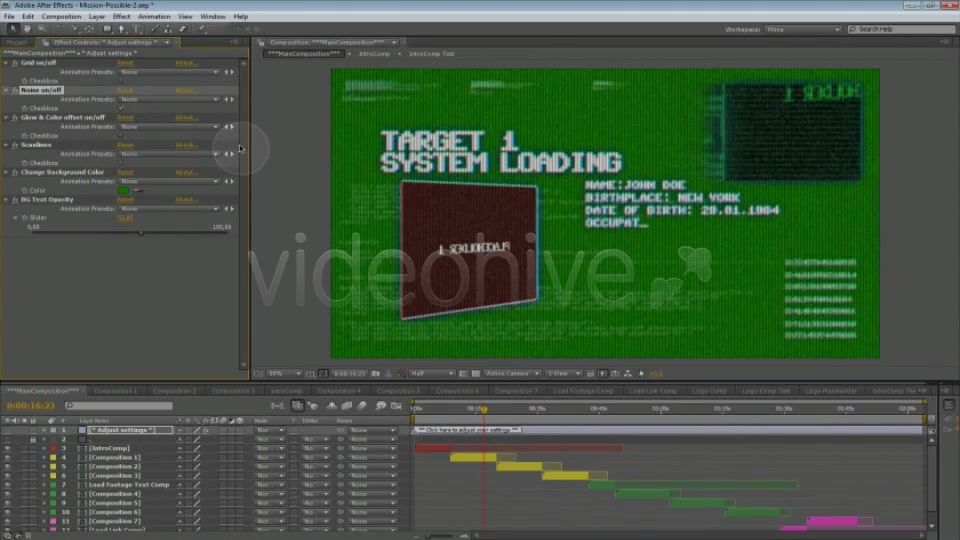Open the resolution Half dropdown
The image size is (960, 540).
pyautogui.click(x=432, y=373)
